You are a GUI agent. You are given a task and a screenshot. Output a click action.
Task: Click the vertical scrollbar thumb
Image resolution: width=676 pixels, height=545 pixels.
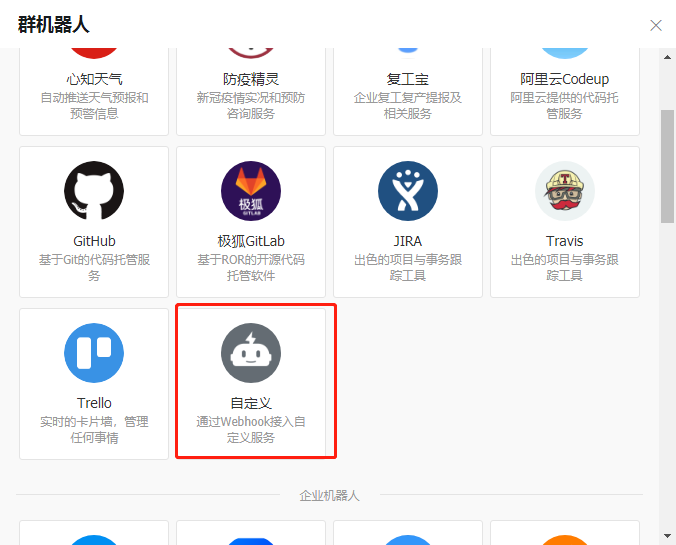point(667,166)
